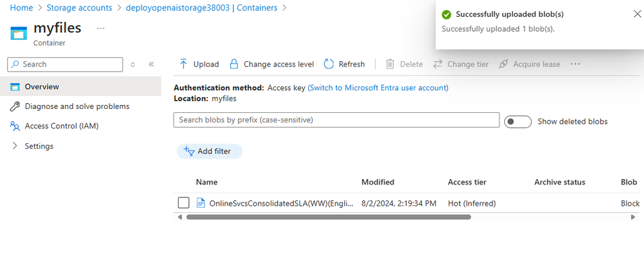The height and width of the screenshot is (274, 644).
Task: Click the magnifier icon in sidebar search
Action: click(x=15, y=64)
